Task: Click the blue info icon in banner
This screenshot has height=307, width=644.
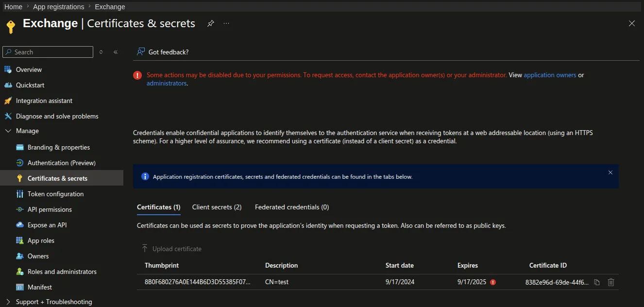Action: (145, 176)
